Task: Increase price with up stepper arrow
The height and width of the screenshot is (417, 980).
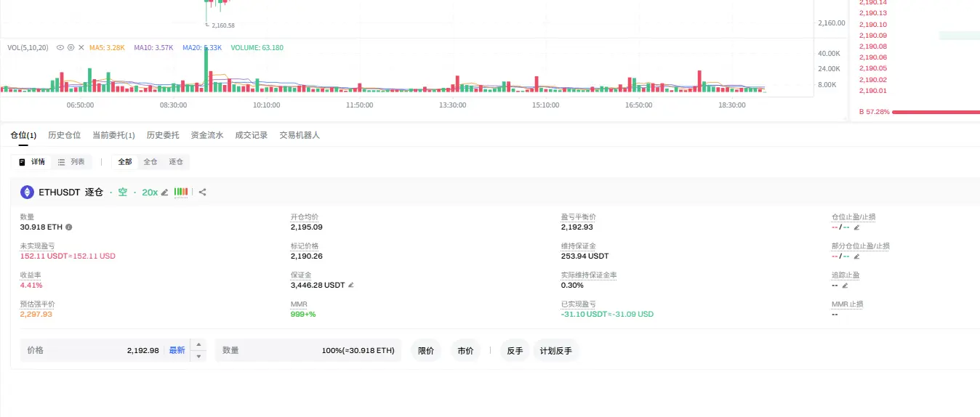Action: 198,344
